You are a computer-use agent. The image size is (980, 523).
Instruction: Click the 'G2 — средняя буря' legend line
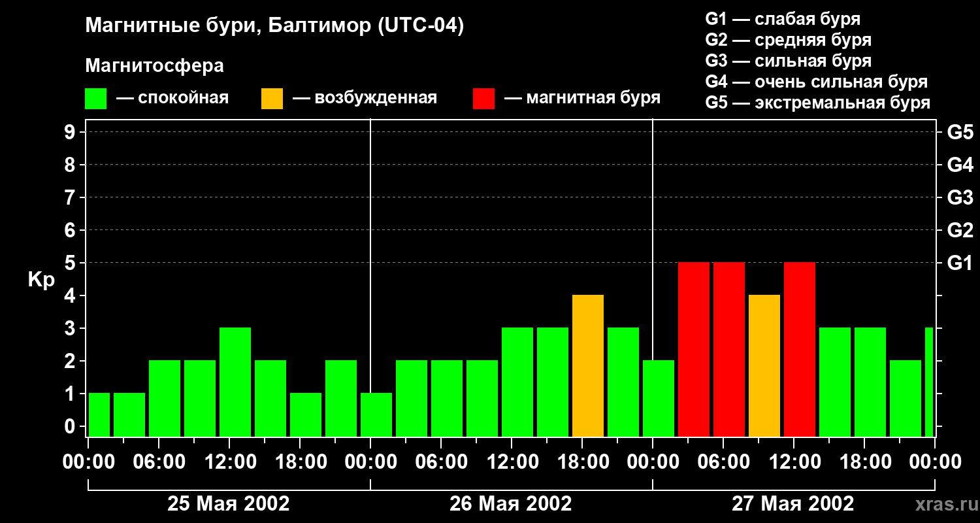click(x=788, y=39)
